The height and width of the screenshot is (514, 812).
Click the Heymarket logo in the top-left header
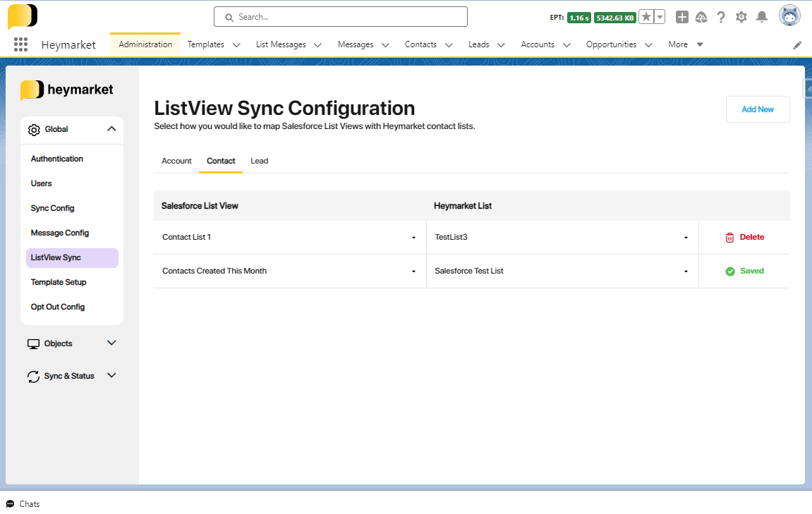tap(23, 16)
